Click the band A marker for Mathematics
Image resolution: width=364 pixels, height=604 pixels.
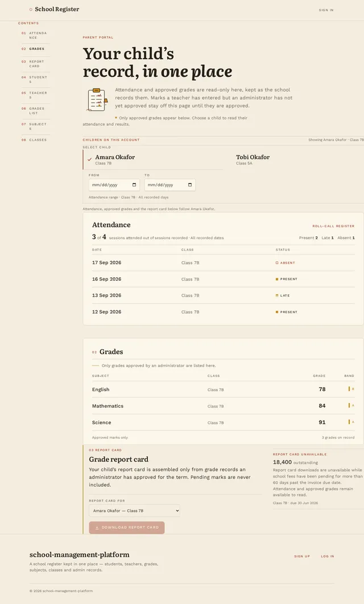coord(351,405)
